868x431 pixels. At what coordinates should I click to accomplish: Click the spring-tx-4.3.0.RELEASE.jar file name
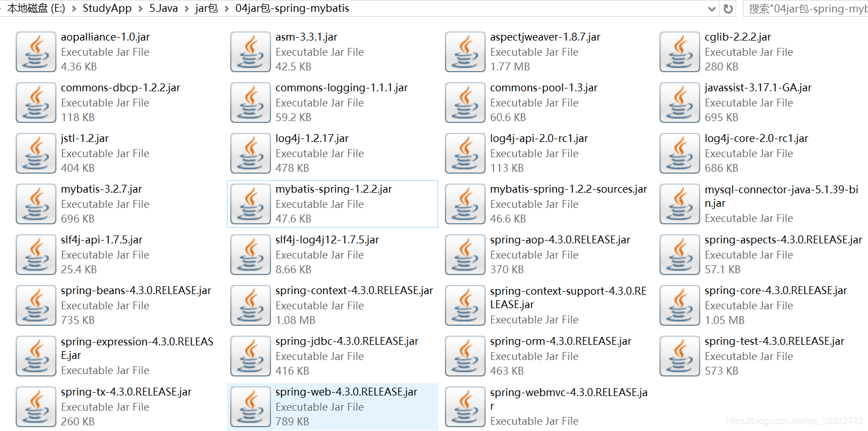pos(126,392)
